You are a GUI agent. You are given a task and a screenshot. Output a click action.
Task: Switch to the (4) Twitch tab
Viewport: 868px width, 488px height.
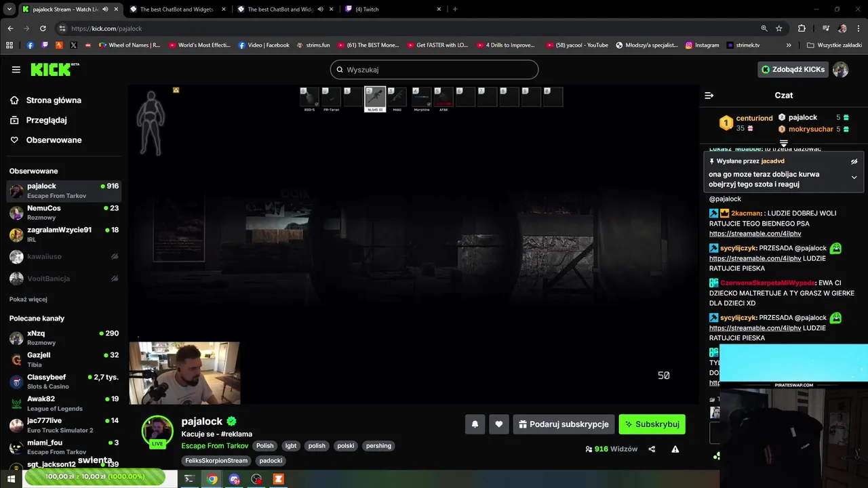395,9
